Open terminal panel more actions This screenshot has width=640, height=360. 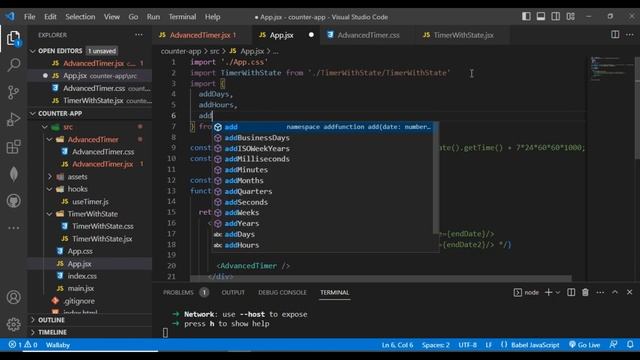pyautogui.click(x=600, y=292)
